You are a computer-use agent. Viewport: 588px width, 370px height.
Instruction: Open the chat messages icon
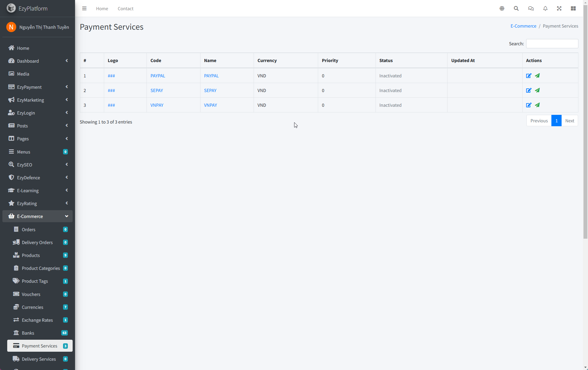[x=531, y=8]
